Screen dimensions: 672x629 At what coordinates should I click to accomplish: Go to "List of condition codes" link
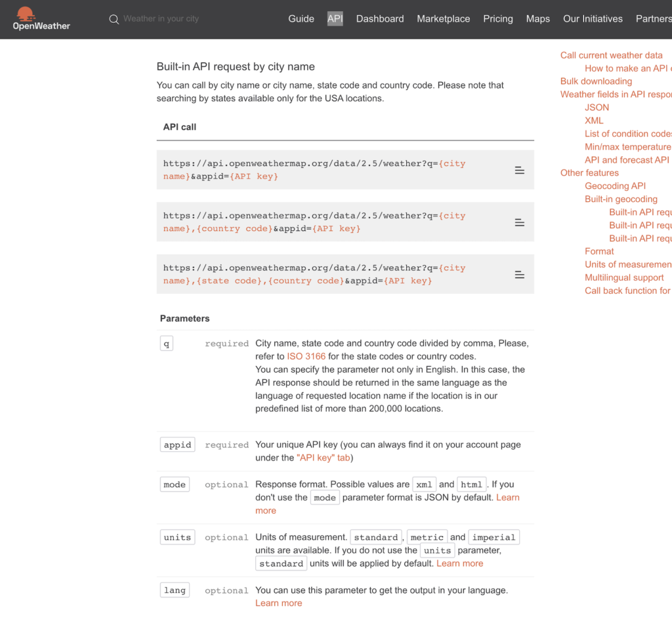point(628,134)
